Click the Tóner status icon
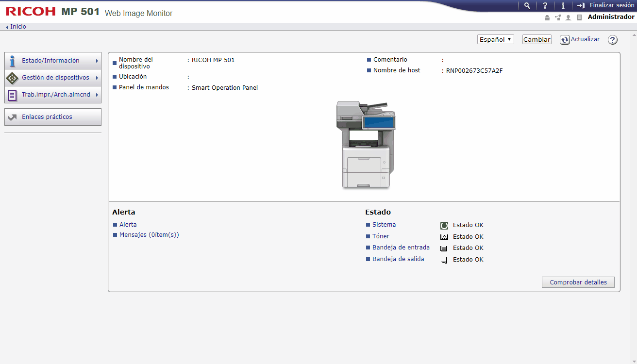The image size is (637, 364). point(444,236)
